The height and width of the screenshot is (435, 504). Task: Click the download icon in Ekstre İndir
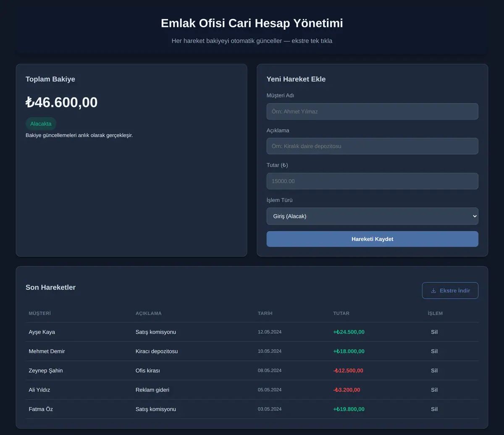pos(433,291)
